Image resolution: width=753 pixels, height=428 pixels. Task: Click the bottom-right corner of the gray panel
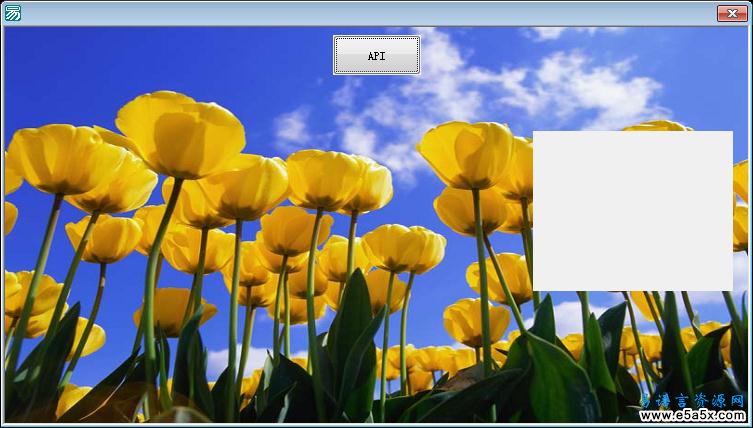730,288
